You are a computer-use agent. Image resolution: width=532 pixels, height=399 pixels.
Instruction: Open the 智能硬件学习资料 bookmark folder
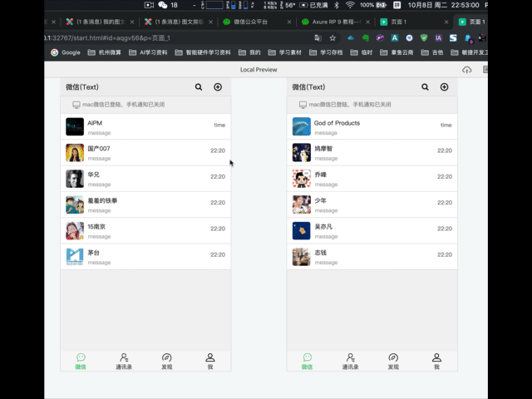point(203,52)
